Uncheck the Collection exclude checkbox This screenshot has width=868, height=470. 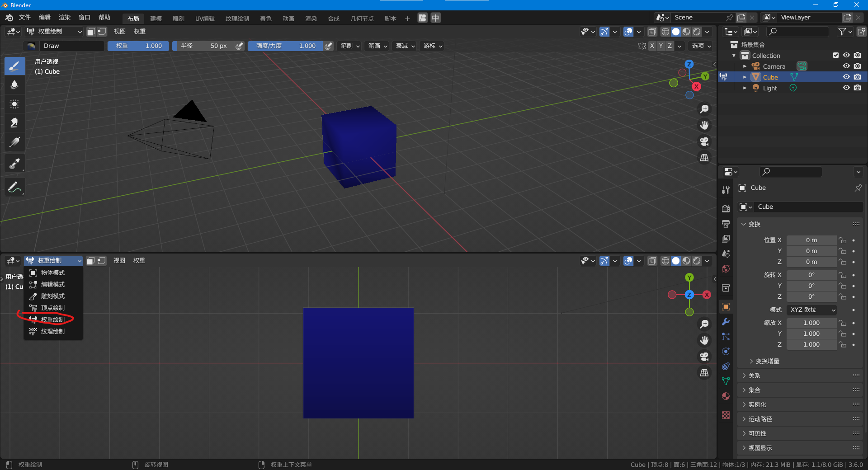click(x=835, y=55)
